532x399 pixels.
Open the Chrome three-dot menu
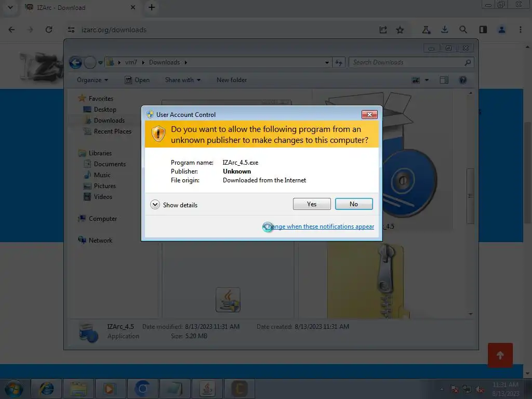pos(521,30)
